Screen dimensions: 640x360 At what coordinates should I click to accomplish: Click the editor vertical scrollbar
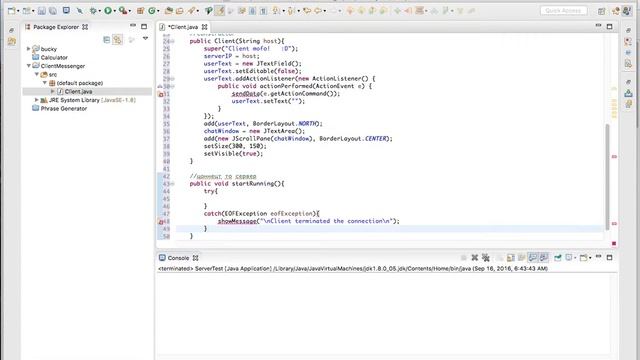coord(607,176)
